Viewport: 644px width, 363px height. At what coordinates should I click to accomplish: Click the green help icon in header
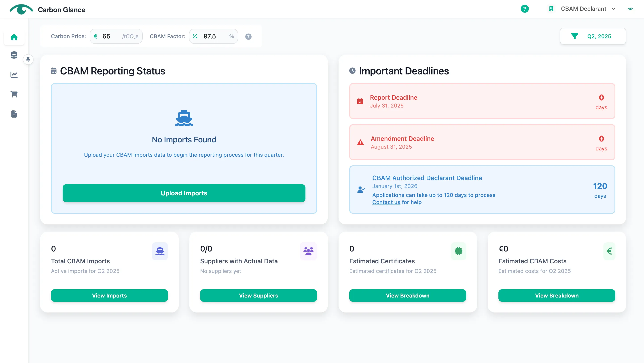coord(525,9)
